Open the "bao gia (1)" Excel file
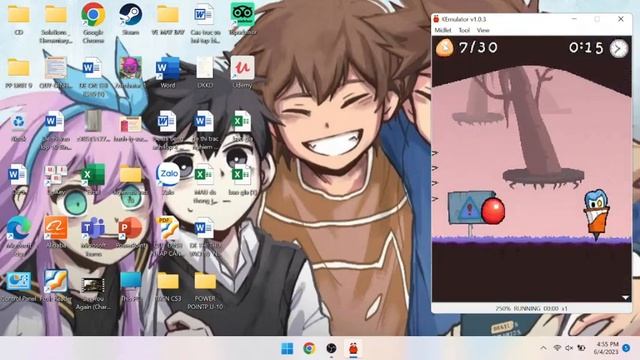The width and height of the screenshot is (640, 360). pyautogui.click(x=242, y=180)
